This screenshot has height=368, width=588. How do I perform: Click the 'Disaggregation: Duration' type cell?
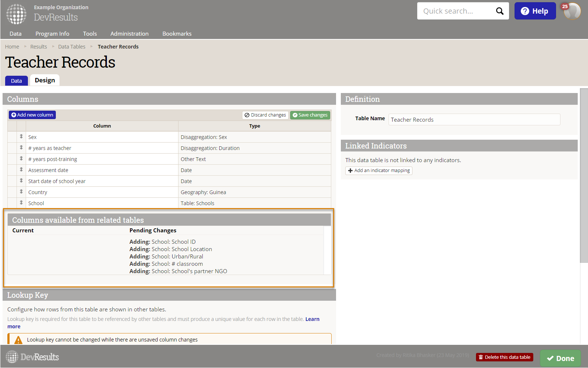click(x=255, y=148)
